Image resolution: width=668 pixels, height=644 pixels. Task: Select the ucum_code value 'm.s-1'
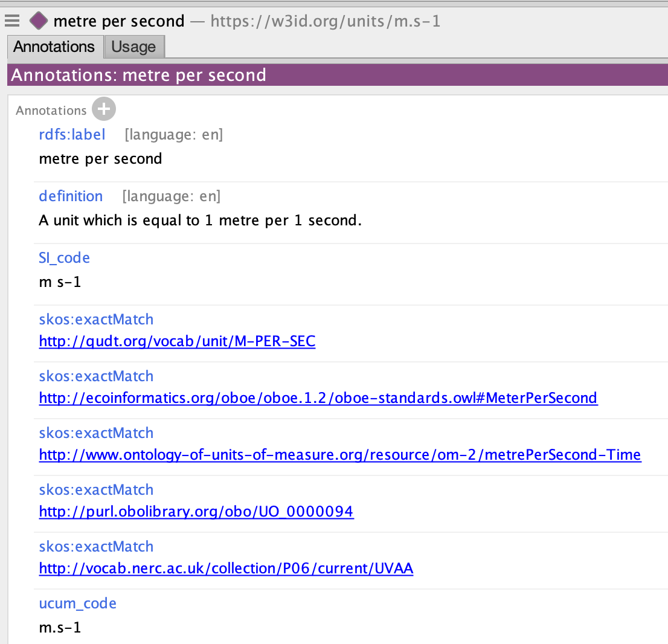tap(60, 627)
